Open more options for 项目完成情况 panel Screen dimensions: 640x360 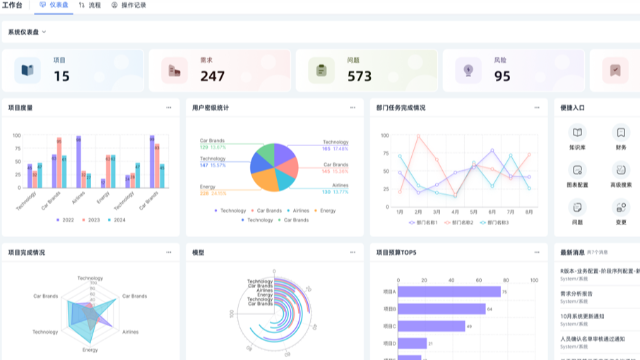(x=169, y=253)
